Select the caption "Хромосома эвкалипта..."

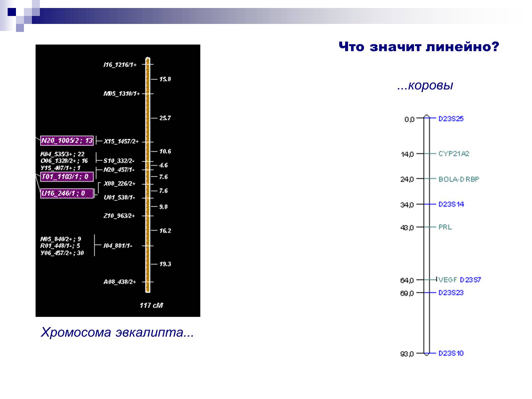117,332
